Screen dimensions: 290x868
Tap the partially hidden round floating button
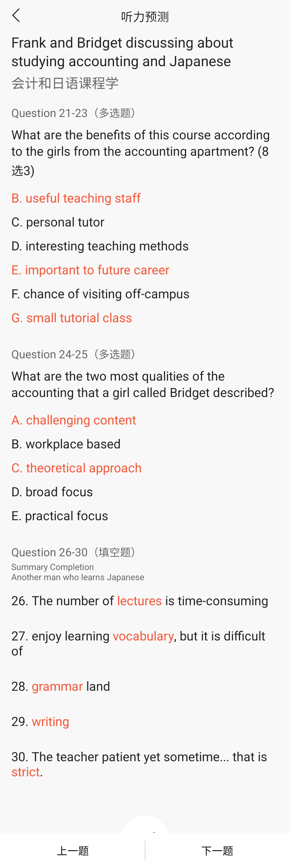[145, 824]
